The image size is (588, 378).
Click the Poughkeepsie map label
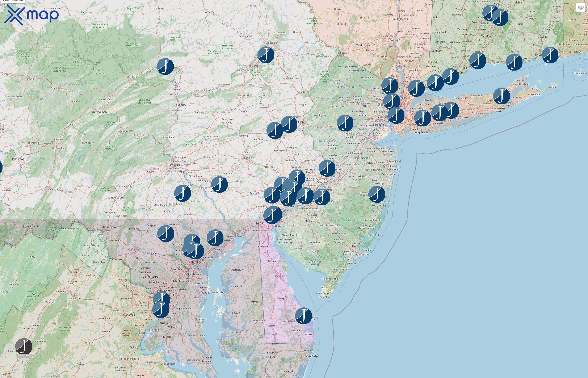coord(400,19)
